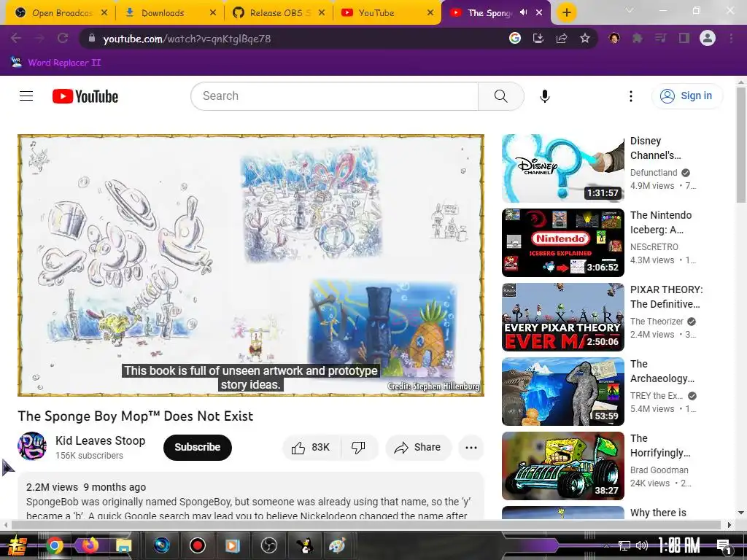Open The Nintendo Iceberg video thumbnail
The image size is (747, 560).
tap(562, 243)
